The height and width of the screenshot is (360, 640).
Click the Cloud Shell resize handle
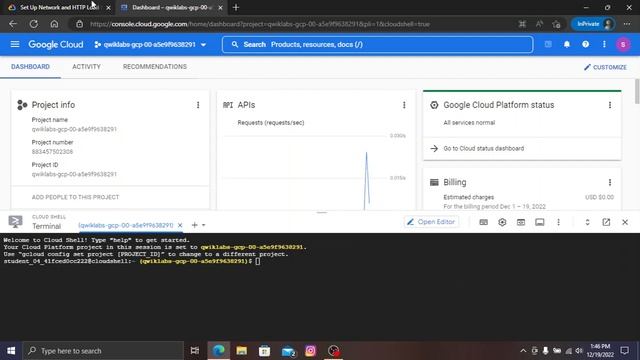322,213
